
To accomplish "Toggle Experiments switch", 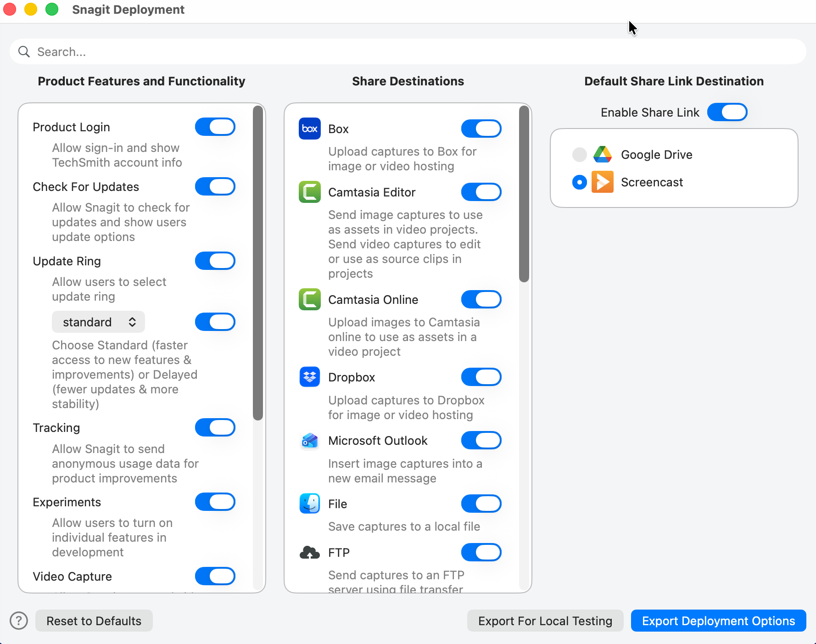I will click(x=215, y=502).
